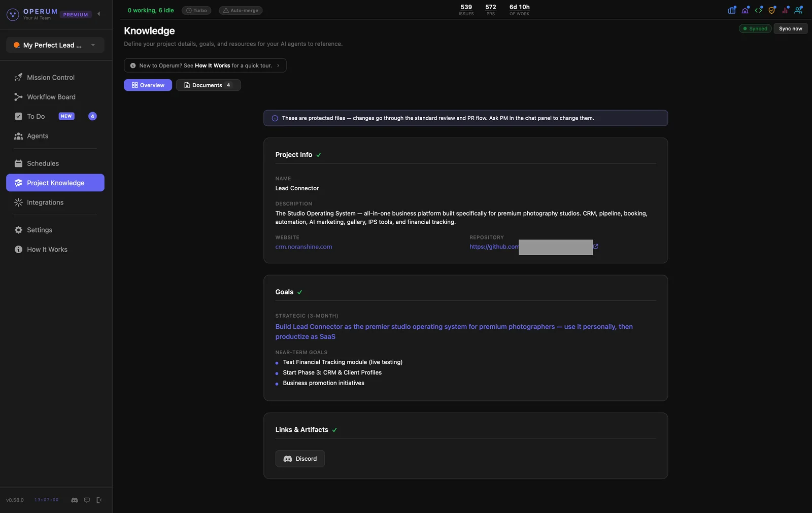Click the Discord link in Links & Artifacts
This screenshot has height=513, width=812.
pos(300,459)
